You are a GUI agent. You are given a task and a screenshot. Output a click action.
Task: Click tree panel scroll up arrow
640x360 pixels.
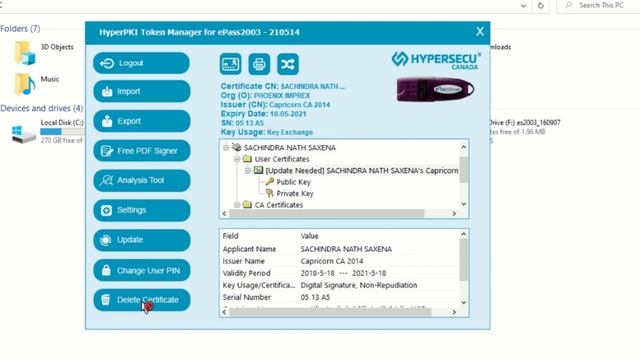pos(464,147)
